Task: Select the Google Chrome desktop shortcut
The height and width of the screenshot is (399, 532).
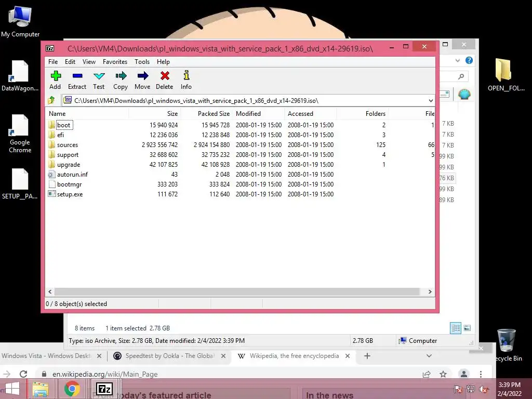Action: pyautogui.click(x=20, y=134)
